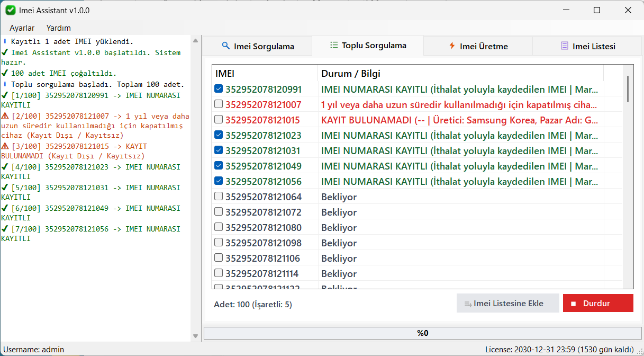Click the Durdur stop button
Screen dimensions: 644x356
pos(598,304)
